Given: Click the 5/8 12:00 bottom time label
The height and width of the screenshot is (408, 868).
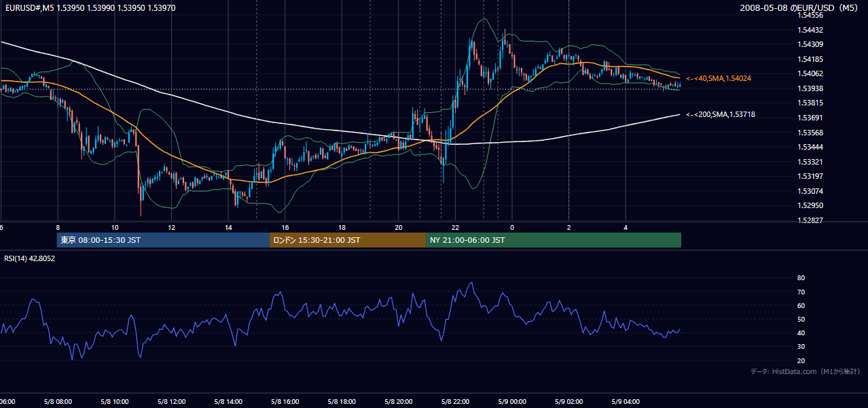Looking at the screenshot, I should point(172,402).
